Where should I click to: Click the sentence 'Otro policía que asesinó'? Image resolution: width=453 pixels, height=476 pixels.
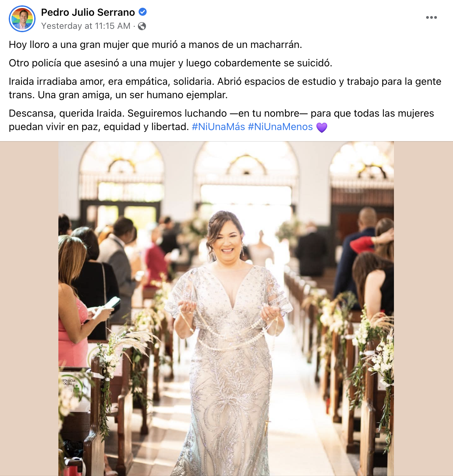point(170,63)
